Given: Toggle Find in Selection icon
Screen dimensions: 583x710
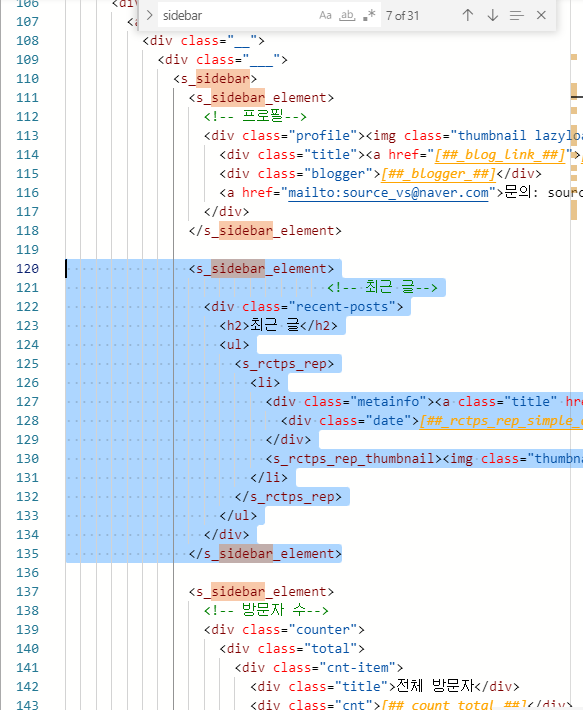Looking at the screenshot, I should 516,15.
